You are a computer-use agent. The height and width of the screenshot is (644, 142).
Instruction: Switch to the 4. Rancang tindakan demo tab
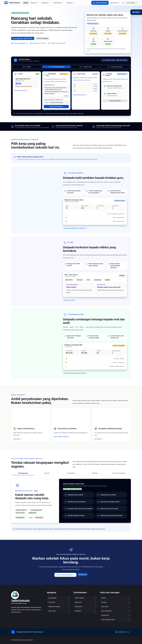pyautogui.click(x=115, y=67)
